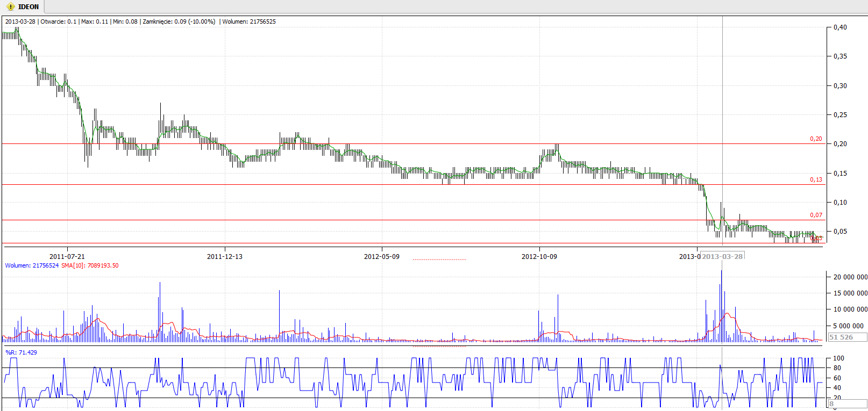The width and height of the screenshot is (868, 411).
Task: Click the 0,05 price axis label
Action: point(840,232)
